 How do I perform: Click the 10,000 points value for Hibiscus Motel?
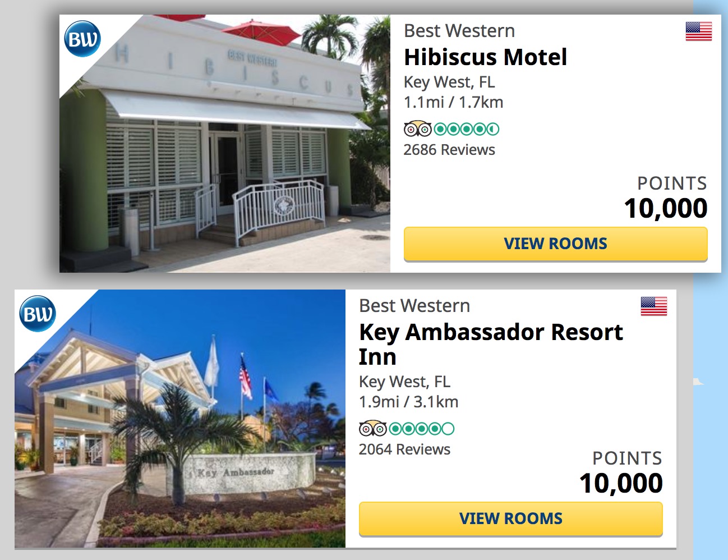pos(666,208)
